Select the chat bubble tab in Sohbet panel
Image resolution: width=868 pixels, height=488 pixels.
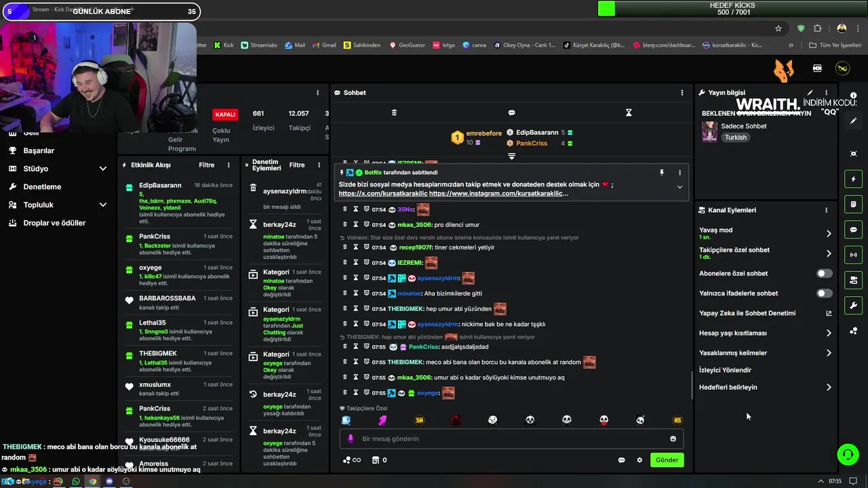tap(511, 113)
